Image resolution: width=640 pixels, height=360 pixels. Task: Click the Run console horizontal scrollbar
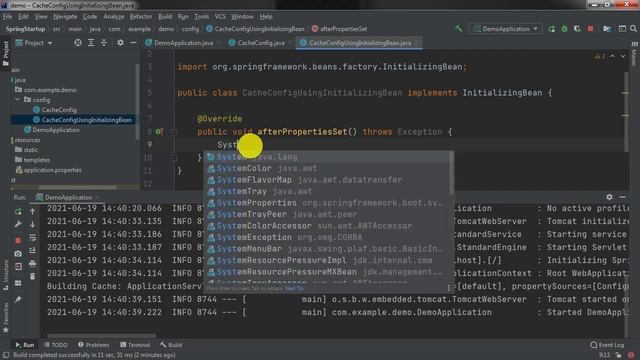point(101,336)
